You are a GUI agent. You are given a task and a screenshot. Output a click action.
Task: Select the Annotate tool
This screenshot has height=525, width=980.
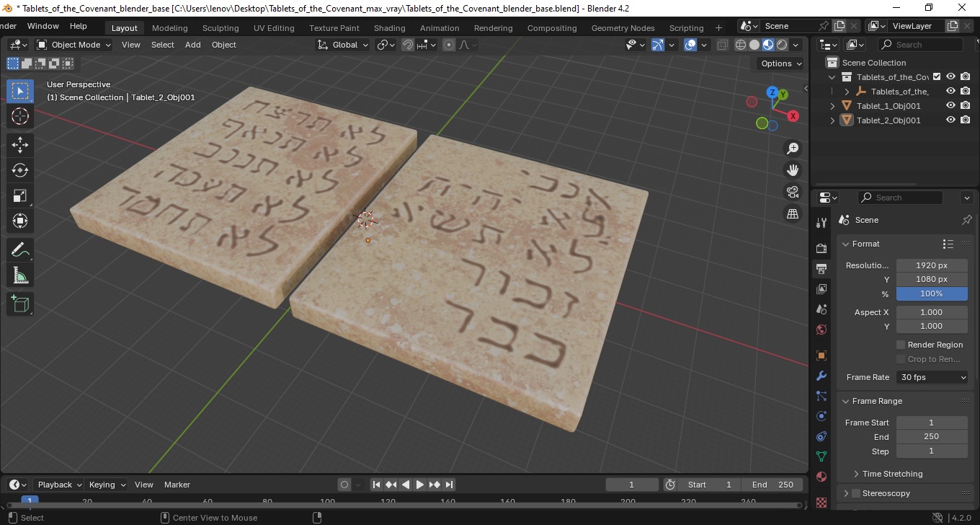coord(20,250)
